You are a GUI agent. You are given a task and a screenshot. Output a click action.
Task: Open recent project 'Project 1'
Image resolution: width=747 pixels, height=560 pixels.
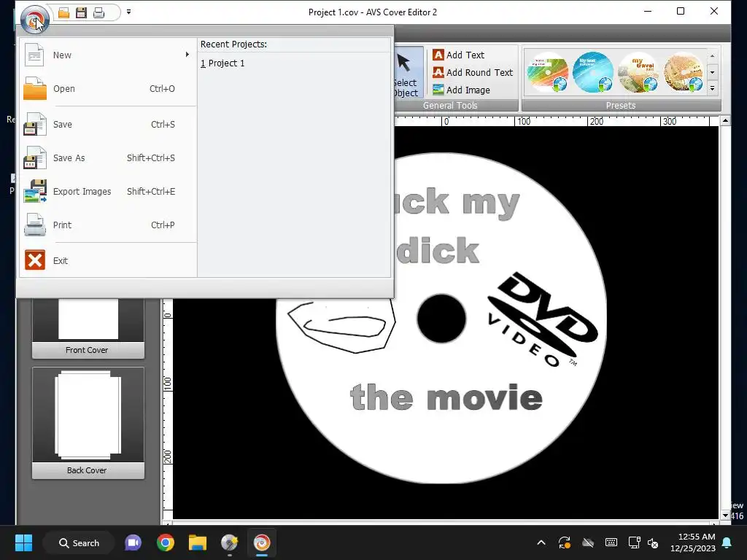(222, 63)
